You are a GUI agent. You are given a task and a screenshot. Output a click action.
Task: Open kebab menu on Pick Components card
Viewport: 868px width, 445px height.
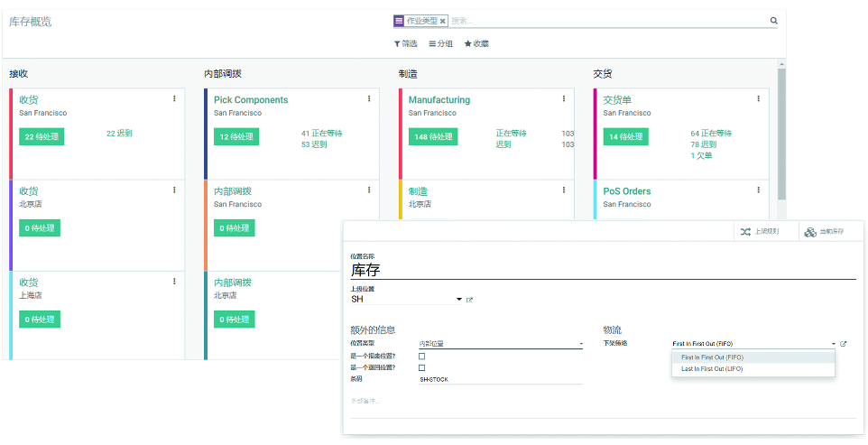(369, 99)
